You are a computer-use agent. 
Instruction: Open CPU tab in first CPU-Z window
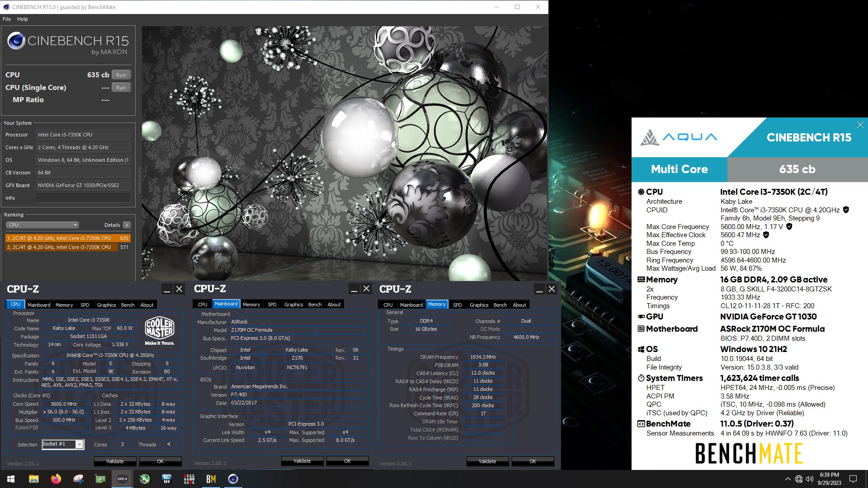click(x=16, y=305)
